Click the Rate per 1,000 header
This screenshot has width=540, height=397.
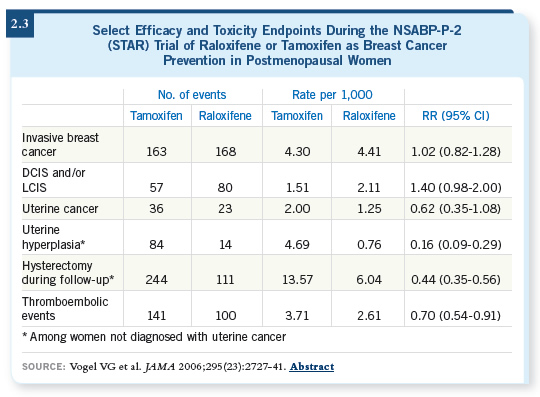click(x=332, y=95)
